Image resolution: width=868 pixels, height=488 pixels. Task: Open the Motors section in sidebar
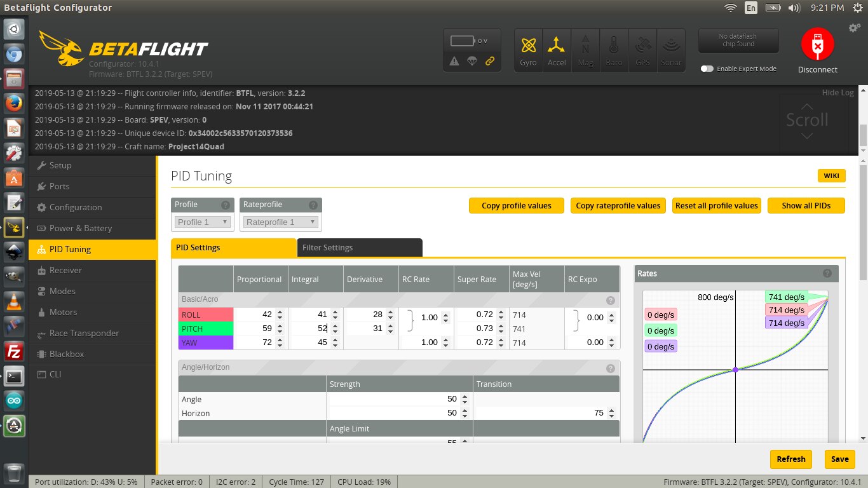(x=63, y=312)
